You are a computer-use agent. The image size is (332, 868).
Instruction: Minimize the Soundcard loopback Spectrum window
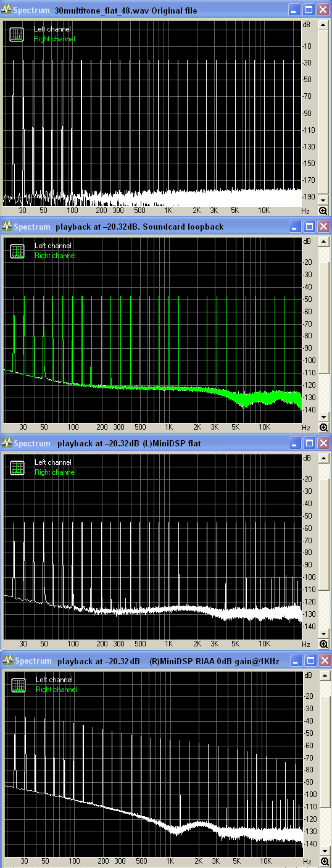[x=295, y=227]
